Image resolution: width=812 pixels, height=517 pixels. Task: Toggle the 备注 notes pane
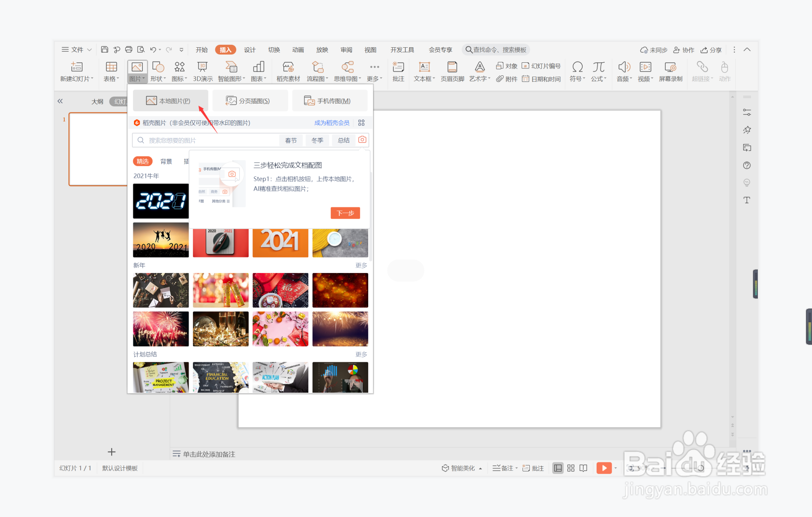click(504, 468)
